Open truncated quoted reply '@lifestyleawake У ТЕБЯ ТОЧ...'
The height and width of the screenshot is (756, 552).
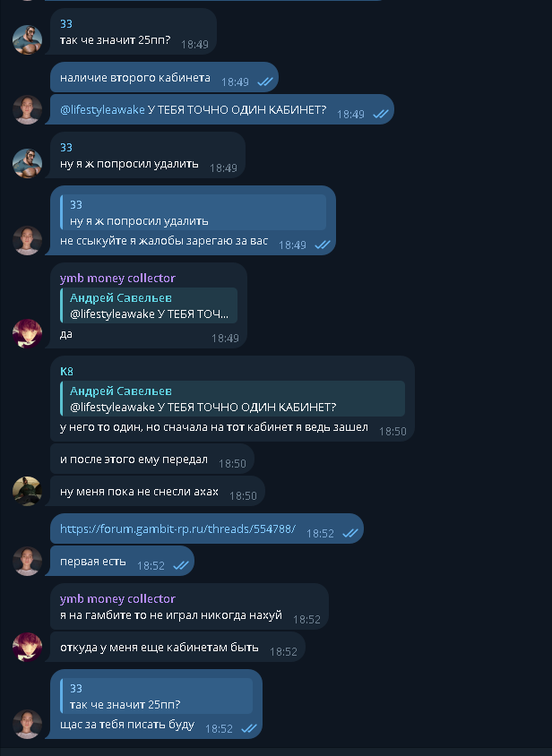(x=149, y=305)
